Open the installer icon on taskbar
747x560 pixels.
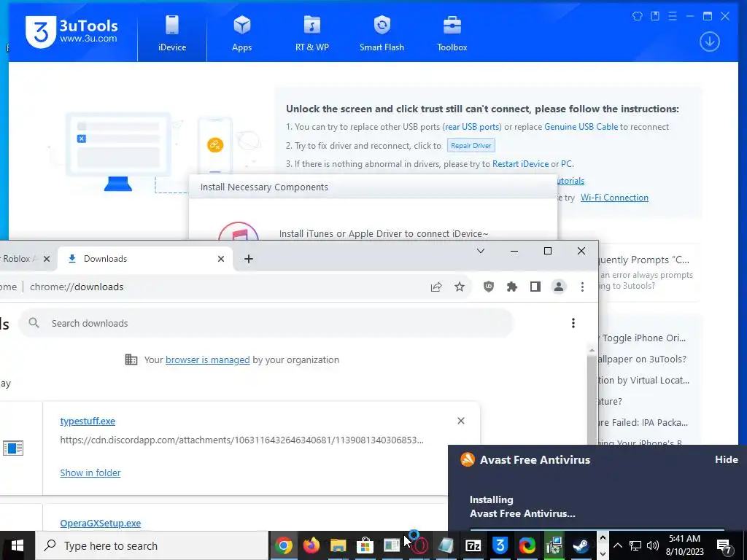pyautogui.click(x=554, y=545)
